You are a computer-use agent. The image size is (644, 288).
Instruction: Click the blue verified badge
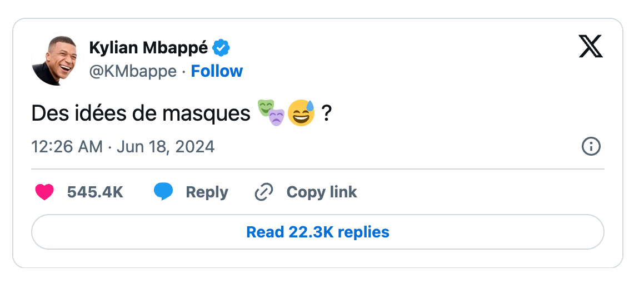point(222,48)
